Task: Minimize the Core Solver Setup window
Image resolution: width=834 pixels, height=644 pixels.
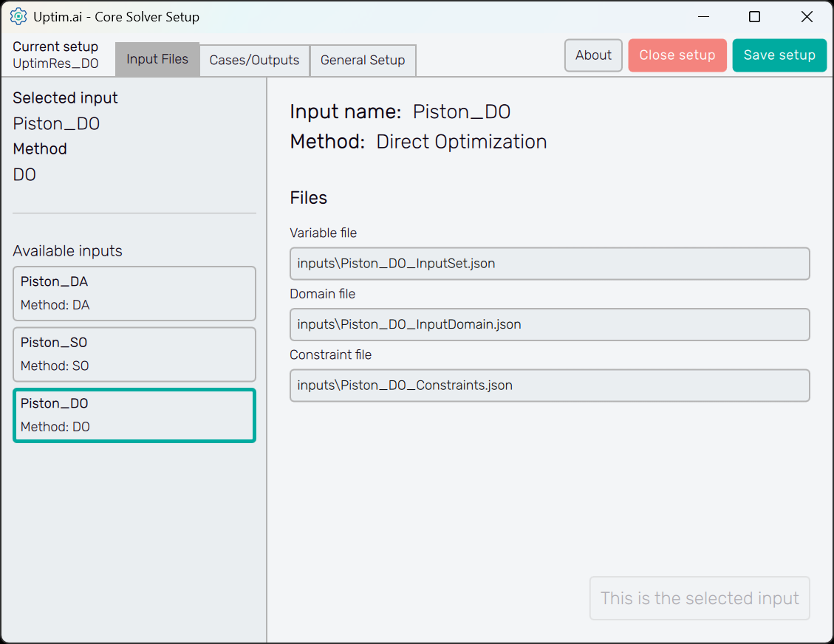Action: 703,16
